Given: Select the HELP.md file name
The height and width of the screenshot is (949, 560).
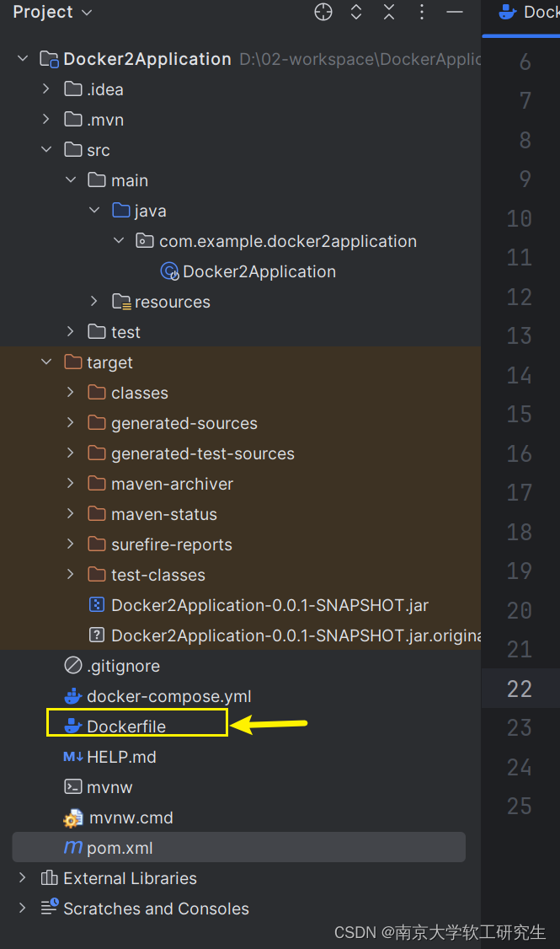Looking at the screenshot, I should pyautogui.click(x=121, y=757).
